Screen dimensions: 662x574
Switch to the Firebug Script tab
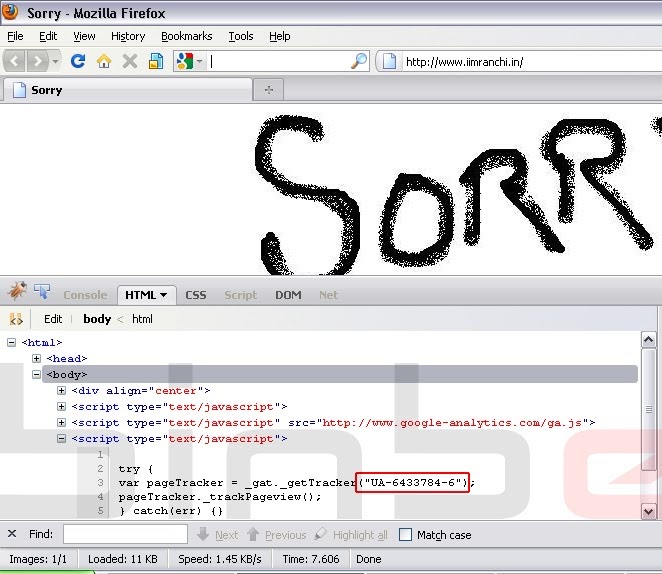coord(241,295)
